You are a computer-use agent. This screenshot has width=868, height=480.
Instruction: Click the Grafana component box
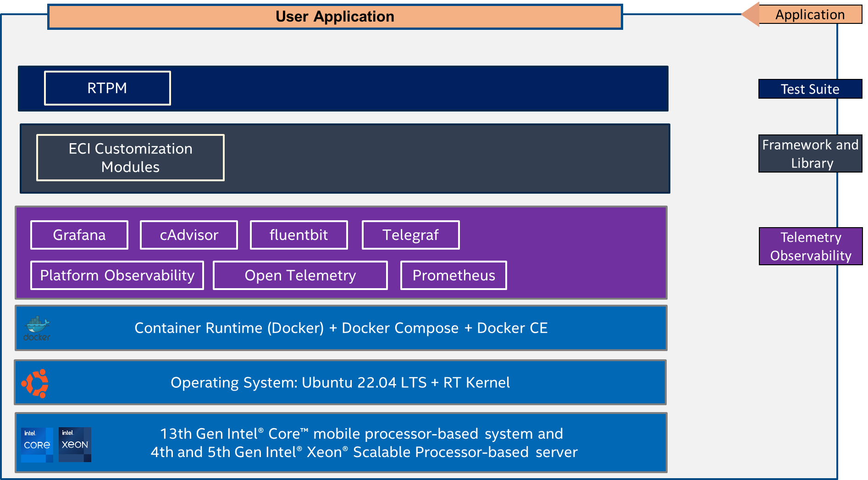79,235
